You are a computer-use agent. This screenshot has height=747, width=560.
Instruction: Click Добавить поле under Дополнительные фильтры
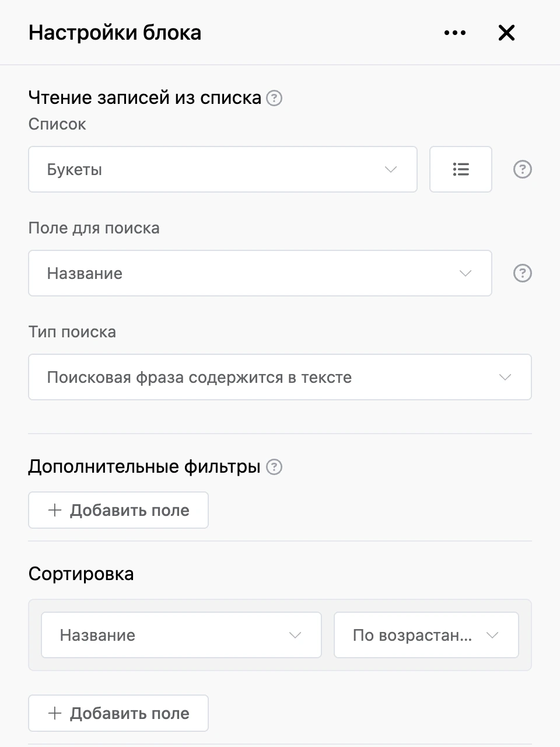(118, 510)
